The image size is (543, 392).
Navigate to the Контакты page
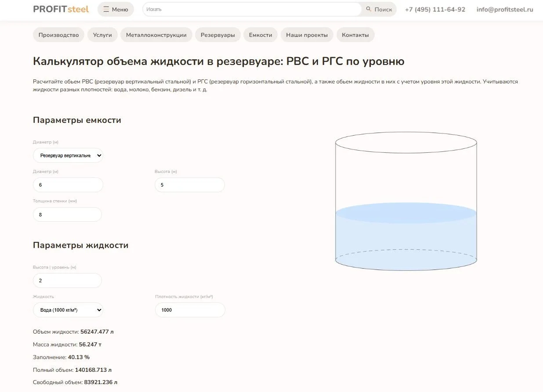coord(355,35)
